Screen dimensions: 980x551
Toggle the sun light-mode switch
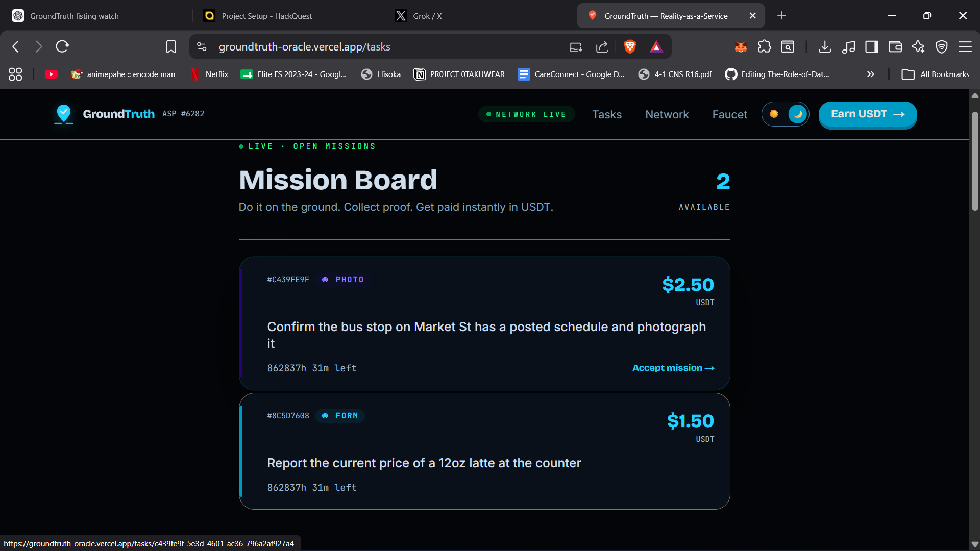click(x=774, y=114)
